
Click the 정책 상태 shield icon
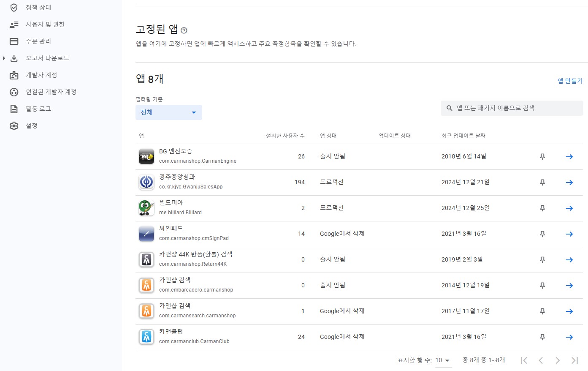pyautogui.click(x=14, y=8)
